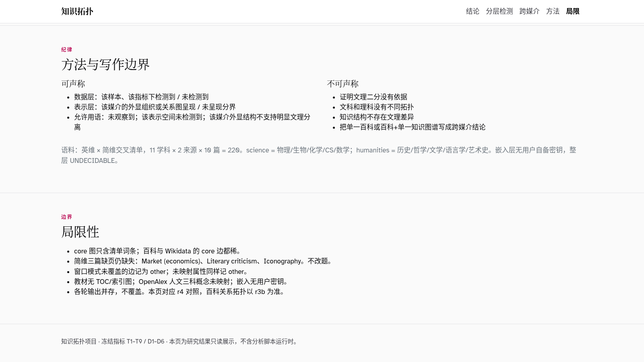Click the bullet about core 图只含清单词条
The width and height of the screenshot is (644, 362).
point(158,251)
